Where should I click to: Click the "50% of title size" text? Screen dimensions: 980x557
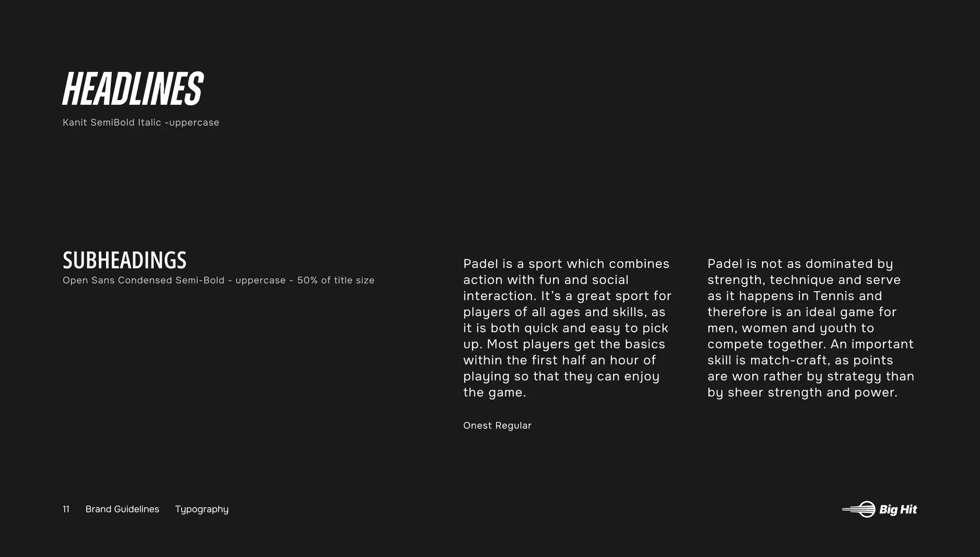coord(335,280)
